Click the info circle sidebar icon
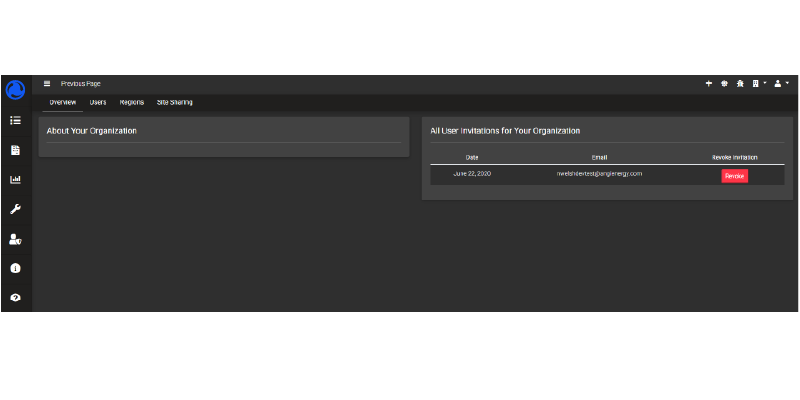 pyautogui.click(x=16, y=268)
